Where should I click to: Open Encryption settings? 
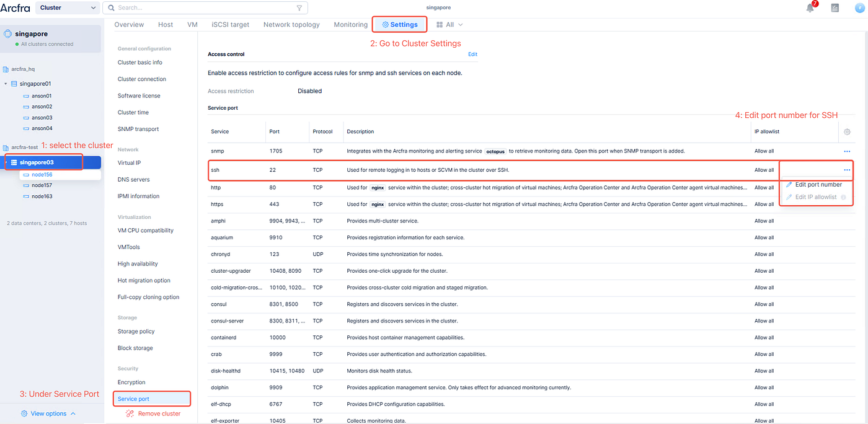pos(131,382)
